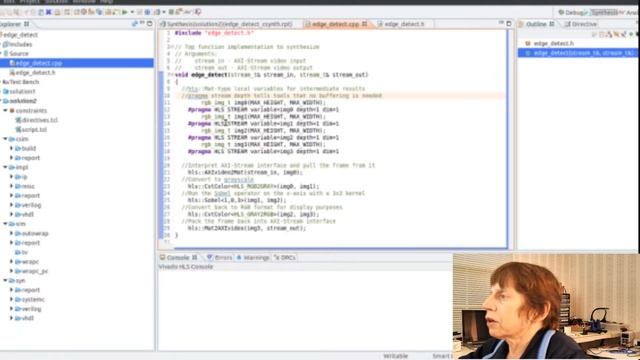
Task: Maximize the Explorer panel
Action: point(150,23)
